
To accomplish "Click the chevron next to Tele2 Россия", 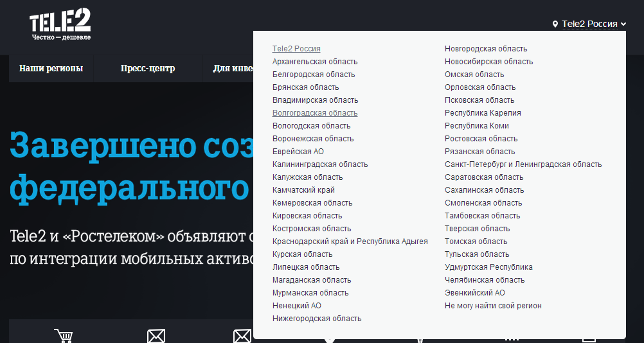I will tap(623, 24).
